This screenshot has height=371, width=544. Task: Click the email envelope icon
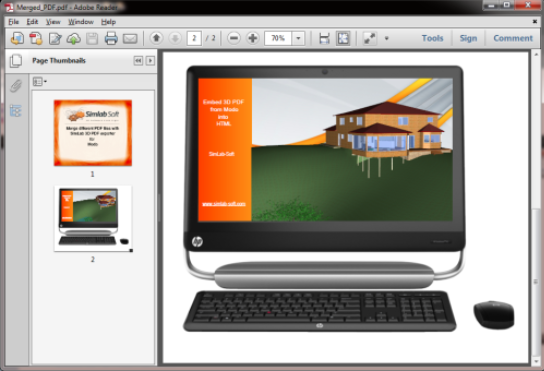pyautogui.click(x=130, y=38)
